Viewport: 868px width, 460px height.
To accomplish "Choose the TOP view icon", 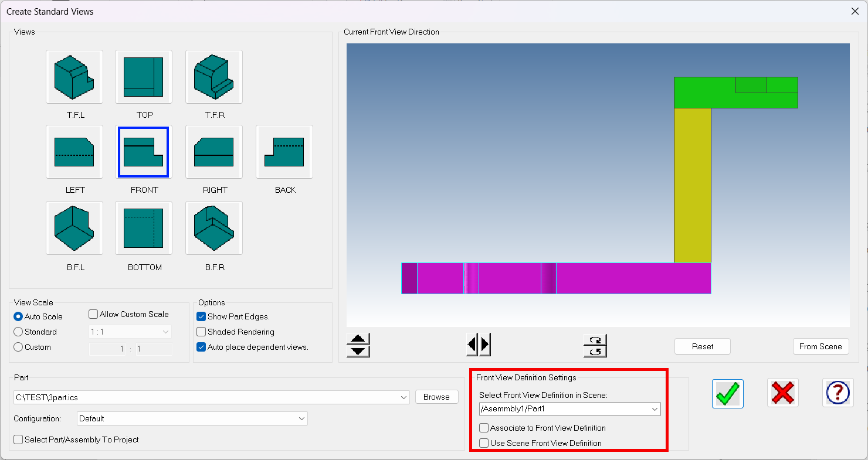I will 144,77.
